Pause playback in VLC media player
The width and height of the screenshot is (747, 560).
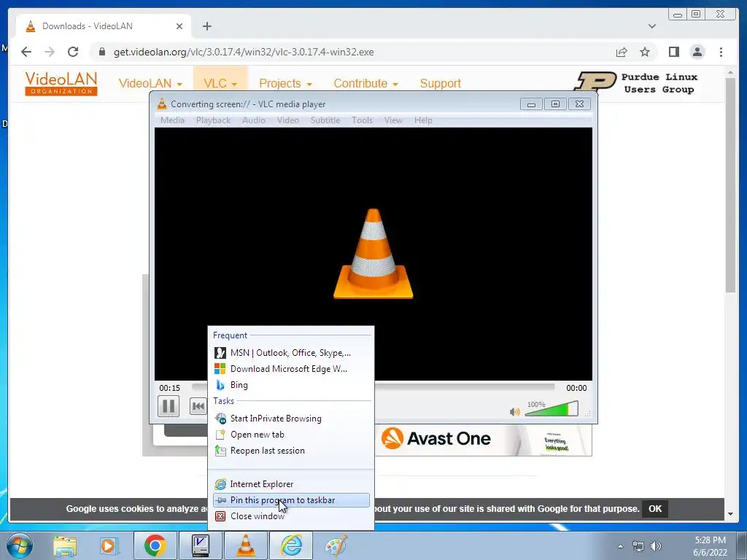(x=169, y=406)
